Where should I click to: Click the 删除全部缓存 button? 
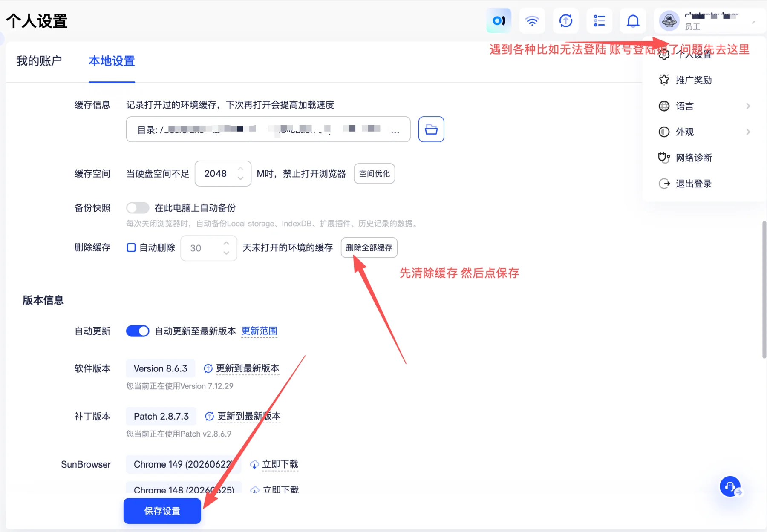tap(369, 247)
